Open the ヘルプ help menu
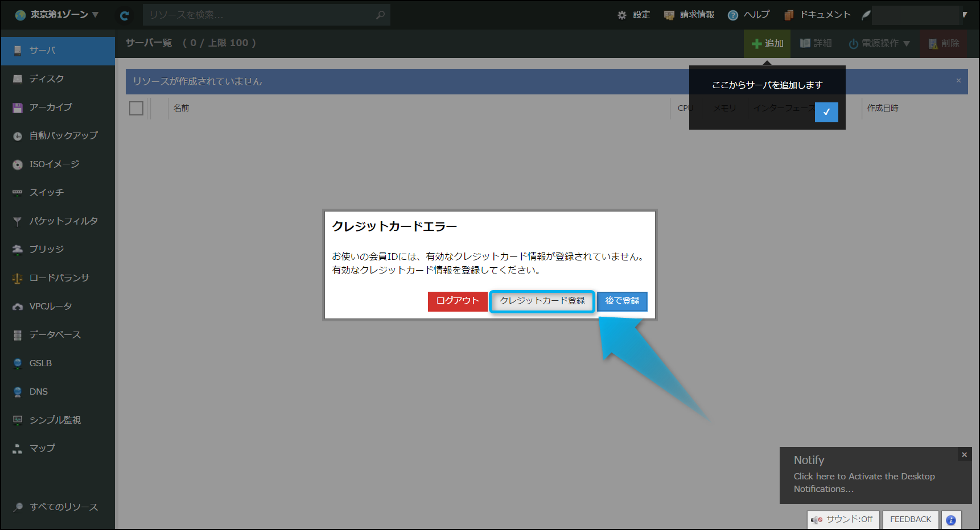 point(749,15)
